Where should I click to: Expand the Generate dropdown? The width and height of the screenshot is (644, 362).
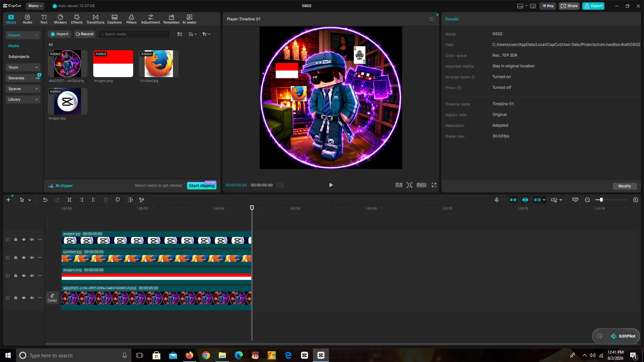click(x=23, y=78)
